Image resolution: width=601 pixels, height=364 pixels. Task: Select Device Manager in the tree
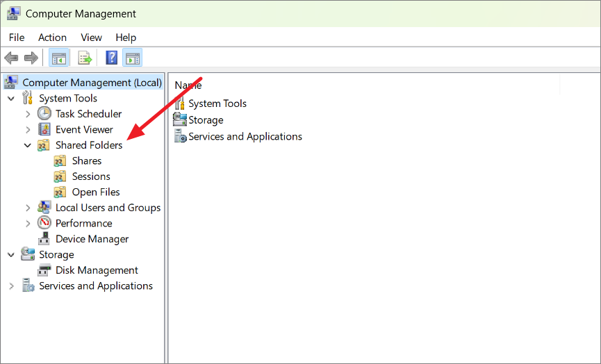pos(92,239)
